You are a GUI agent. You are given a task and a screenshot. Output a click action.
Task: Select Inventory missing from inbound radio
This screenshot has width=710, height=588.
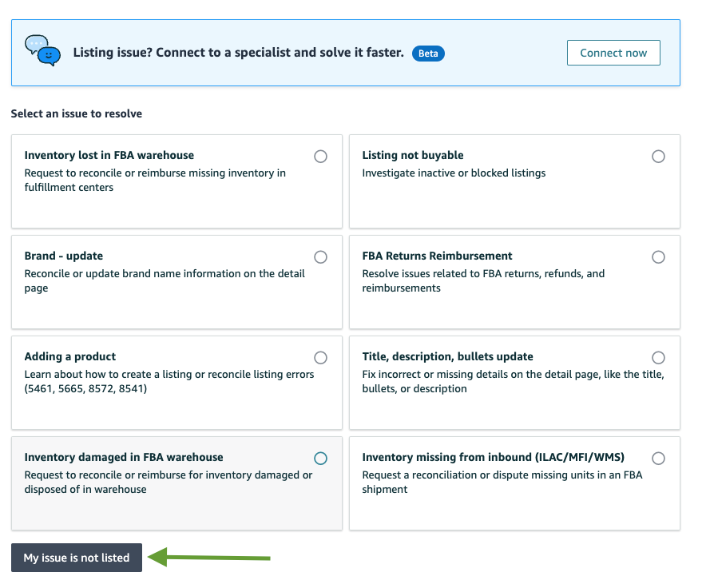tap(658, 459)
